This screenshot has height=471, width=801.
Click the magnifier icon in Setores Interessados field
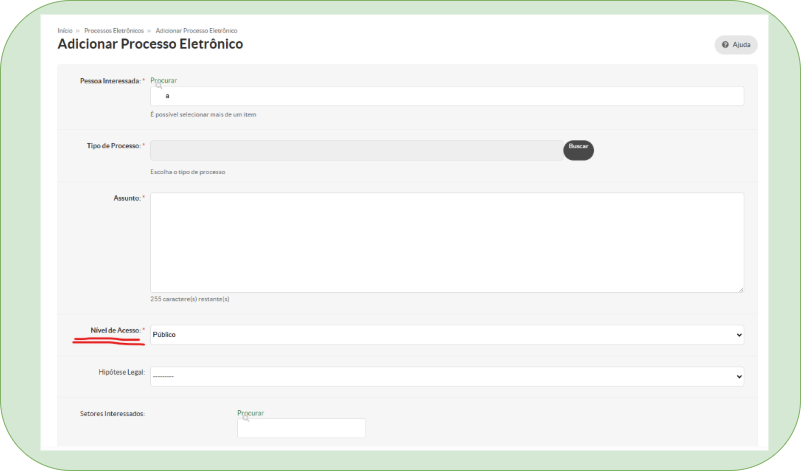click(244, 419)
